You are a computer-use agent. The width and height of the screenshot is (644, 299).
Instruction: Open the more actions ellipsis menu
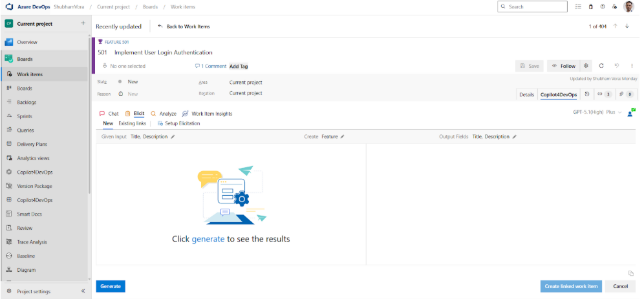pos(632,66)
